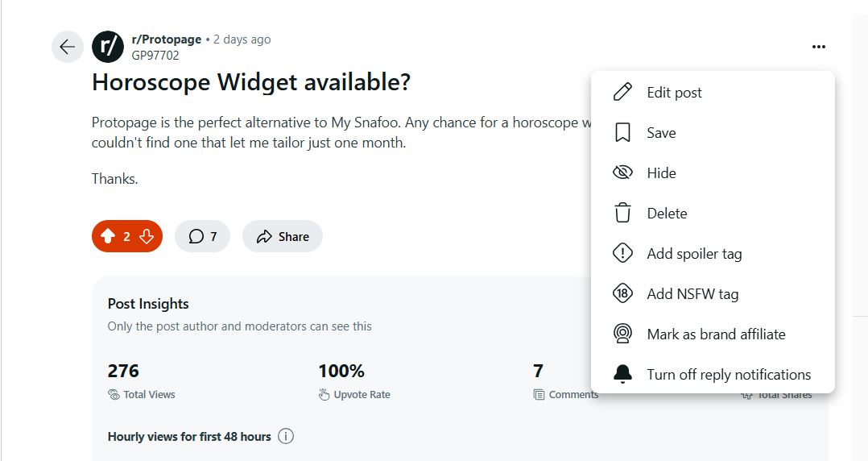Click the 276 Total Views stat
868x461 pixels.
point(141,381)
